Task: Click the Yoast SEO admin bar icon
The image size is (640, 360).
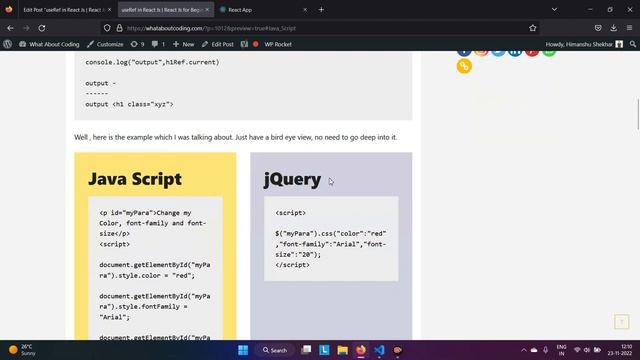Action: (x=244, y=44)
